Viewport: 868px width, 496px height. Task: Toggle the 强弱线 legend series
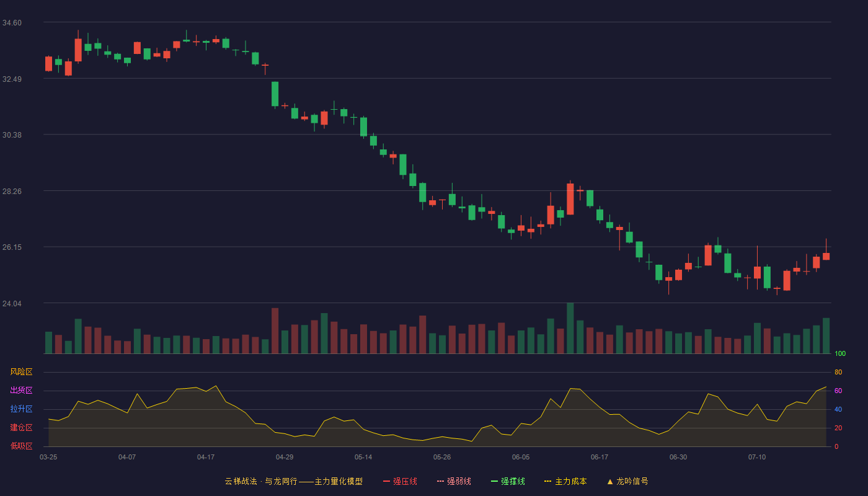pyautogui.click(x=454, y=481)
